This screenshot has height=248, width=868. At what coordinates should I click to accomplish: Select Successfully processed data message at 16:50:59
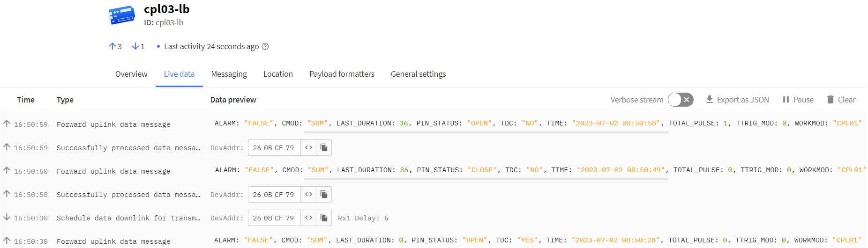[128, 148]
